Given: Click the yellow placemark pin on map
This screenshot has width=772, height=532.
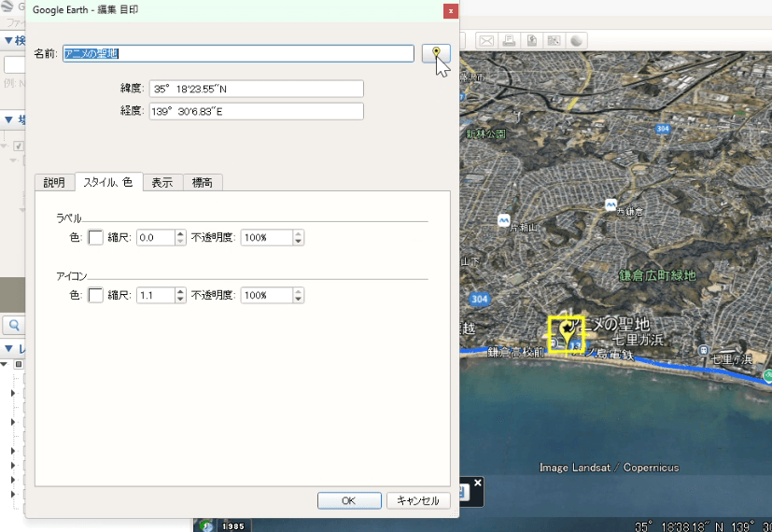Looking at the screenshot, I should pos(565,330).
